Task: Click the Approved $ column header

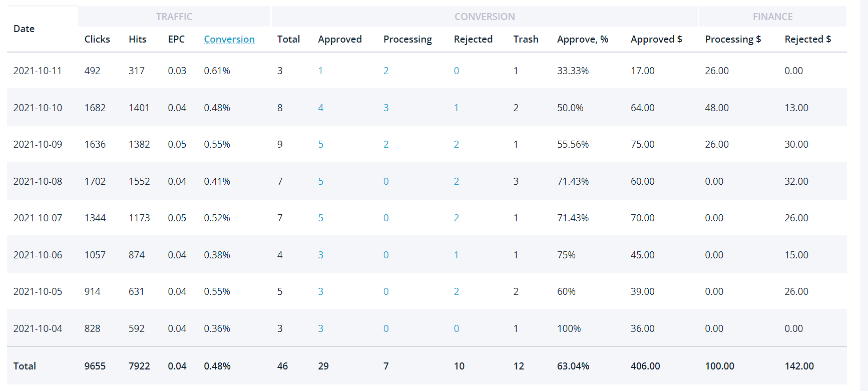Action: [x=656, y=39]
